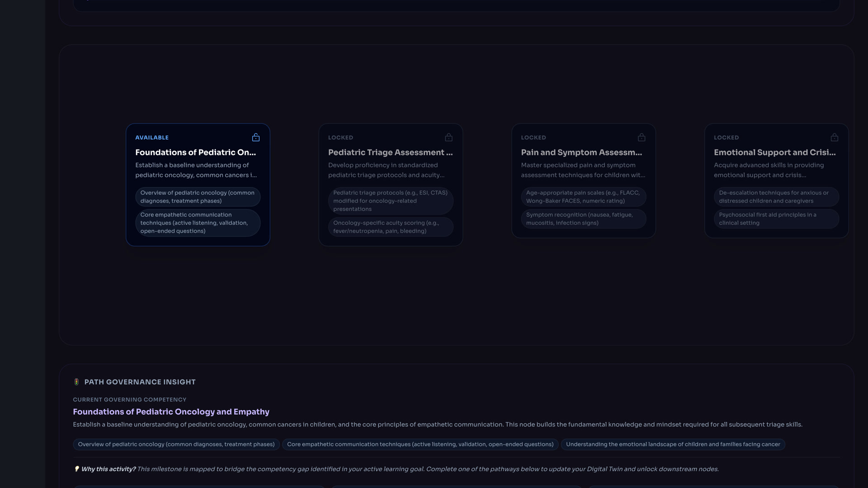Viewport: 868px width, 488px height.
Task: Click the unlocked padlock icon on Foundations card
Action: coord(256,137)
